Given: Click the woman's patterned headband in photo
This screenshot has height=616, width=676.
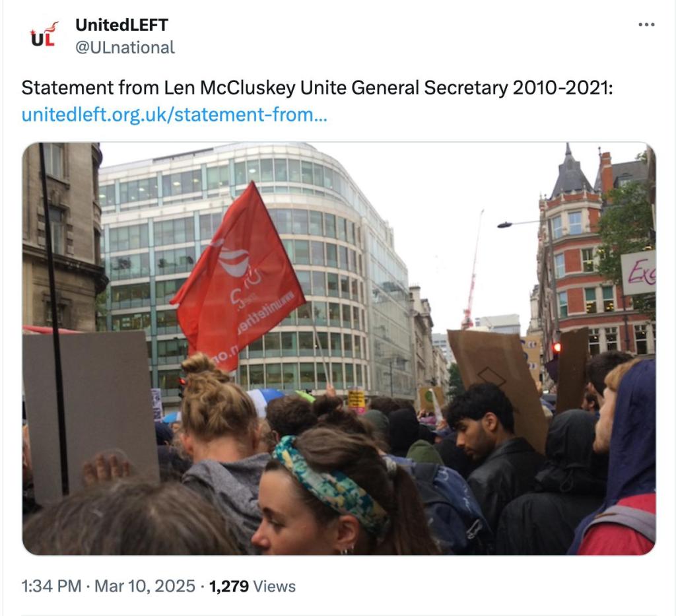Looking at the screenshot, I should [x=330, y=483].
